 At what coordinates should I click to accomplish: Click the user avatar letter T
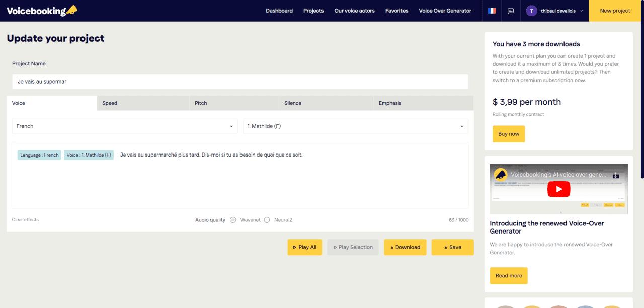pyautogui.click(x=532, y=11)
